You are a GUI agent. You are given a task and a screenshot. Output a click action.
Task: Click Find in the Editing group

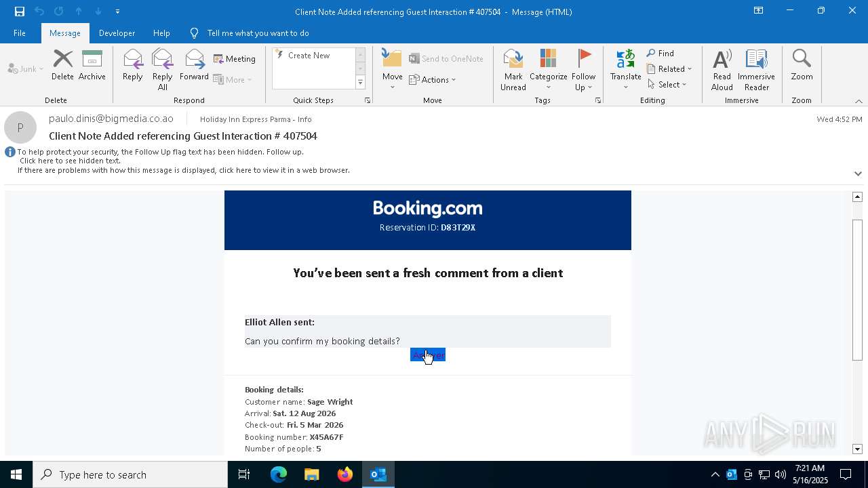pyautogui.click(x=660, y=54)
